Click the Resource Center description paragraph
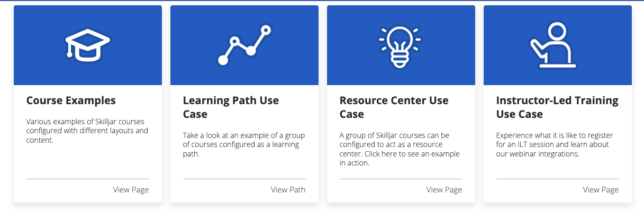The image size is (644, 212). 400,149
